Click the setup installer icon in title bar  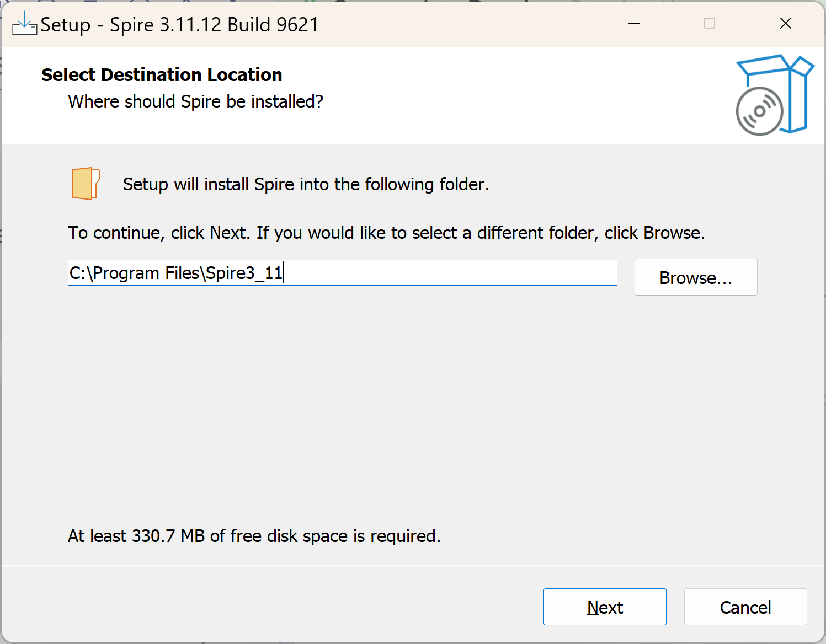coord(24,24)
